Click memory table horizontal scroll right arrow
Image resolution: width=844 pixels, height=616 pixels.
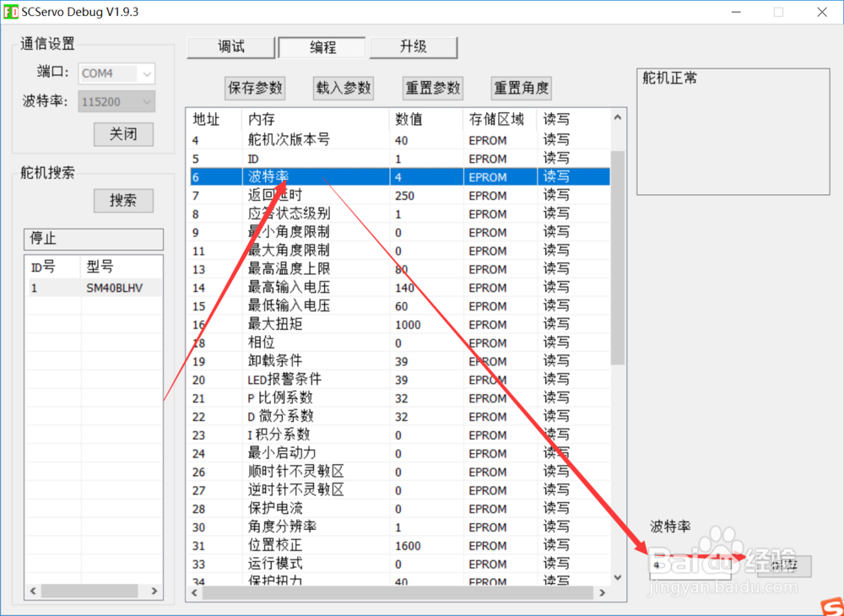tap(603, 592)
